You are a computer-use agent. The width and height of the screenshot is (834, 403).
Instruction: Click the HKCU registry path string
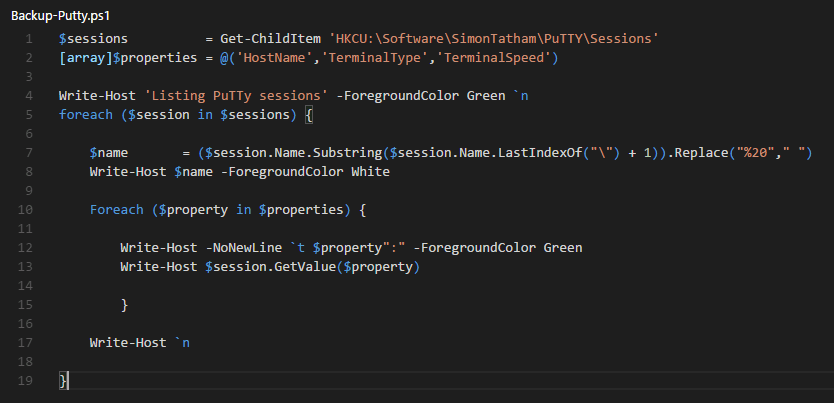coord(495,39)
